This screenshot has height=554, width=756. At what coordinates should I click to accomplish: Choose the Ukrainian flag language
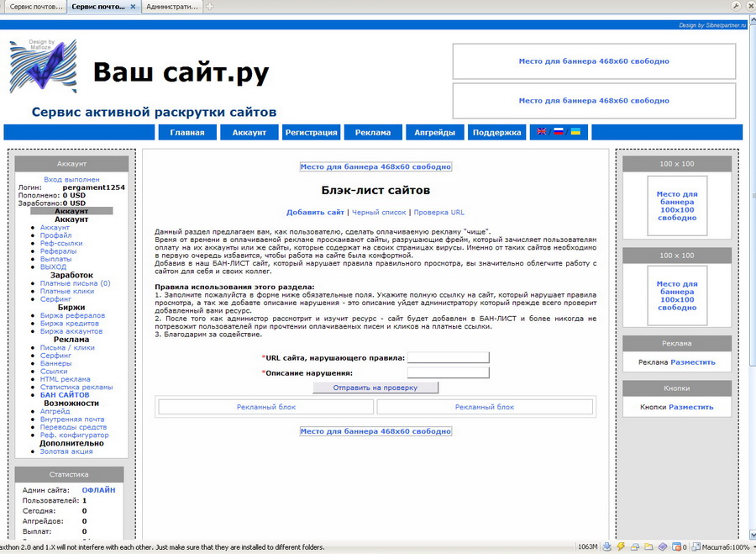(575, 132)
